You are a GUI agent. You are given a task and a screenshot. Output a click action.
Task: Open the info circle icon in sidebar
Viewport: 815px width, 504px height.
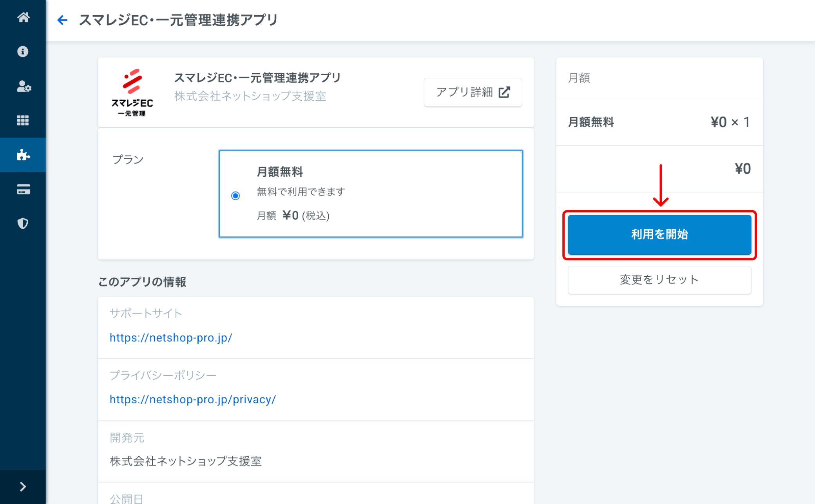(x=23, y=52)
